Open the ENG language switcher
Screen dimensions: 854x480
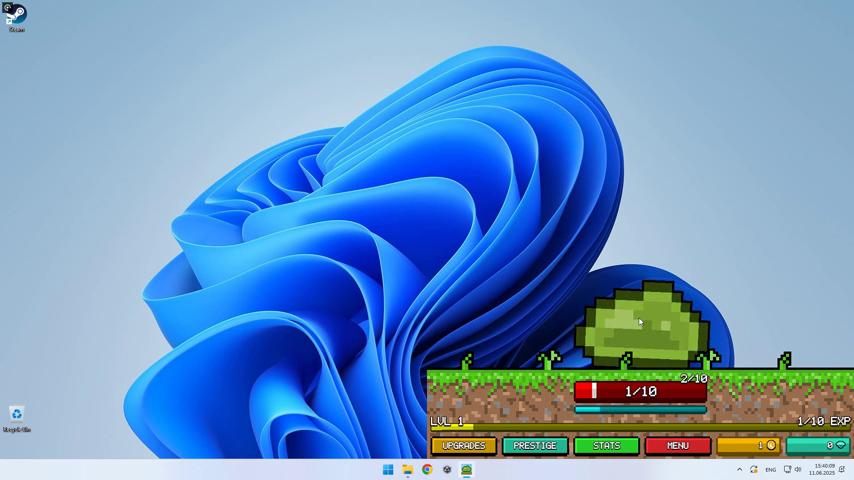[770, 470]
